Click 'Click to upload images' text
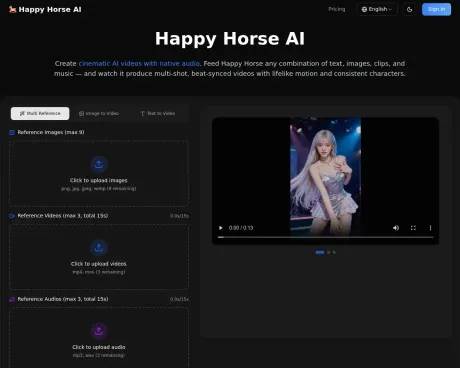 coord(99,180)
